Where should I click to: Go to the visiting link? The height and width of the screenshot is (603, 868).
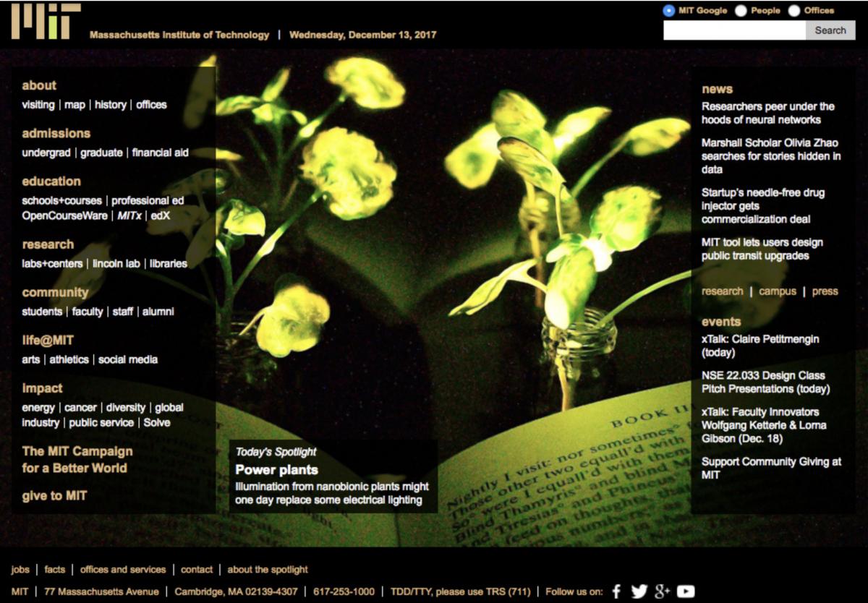coord(38,105)
